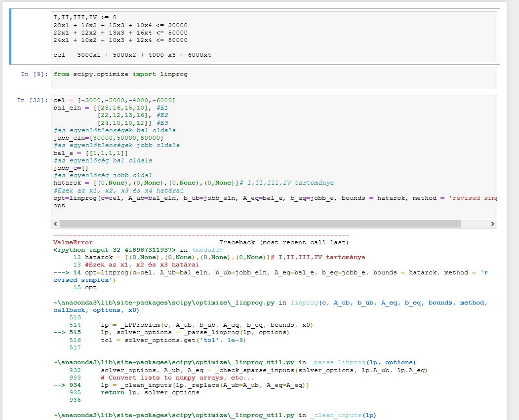Click the scipy.optimize import linprog cell
The height and width of the screenshot is (420, 519).
click(120, 75)
